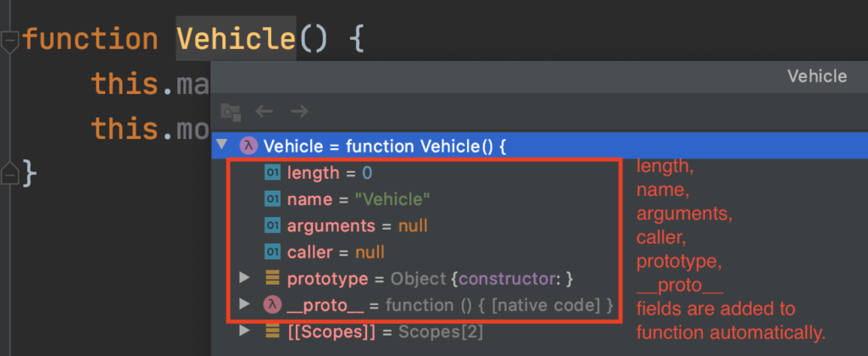Click the forward arrow in popup toolbar

coord(299,111)
